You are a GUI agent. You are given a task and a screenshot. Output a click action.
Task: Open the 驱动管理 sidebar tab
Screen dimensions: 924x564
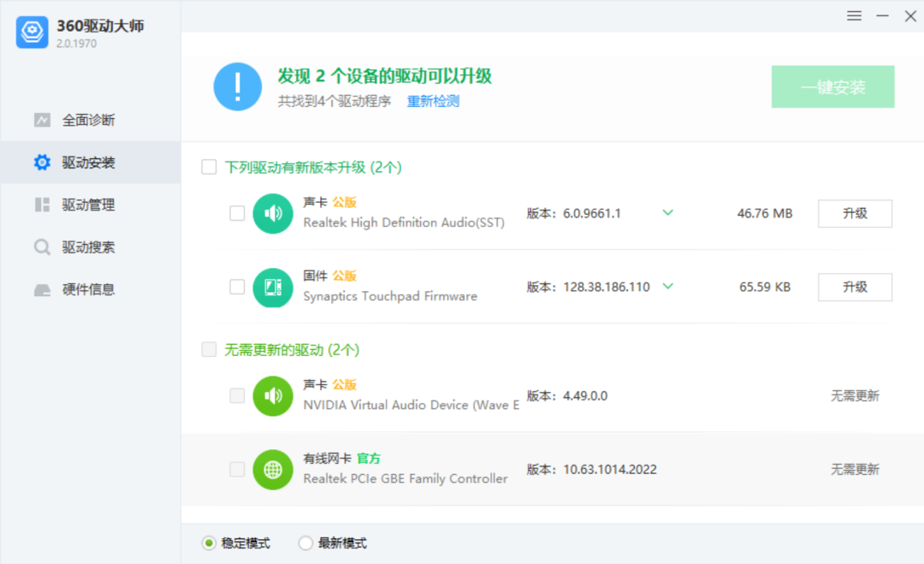[91, 205]
